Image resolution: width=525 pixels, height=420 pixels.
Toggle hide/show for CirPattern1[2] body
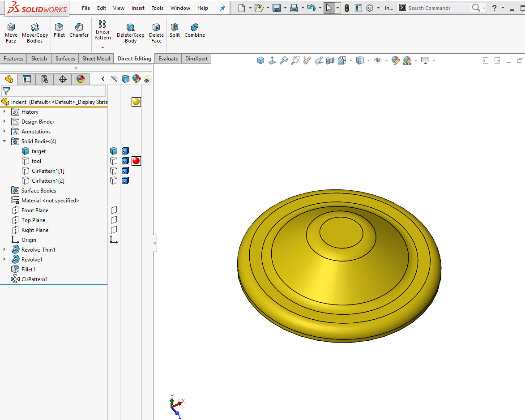[x=114, y=180]
